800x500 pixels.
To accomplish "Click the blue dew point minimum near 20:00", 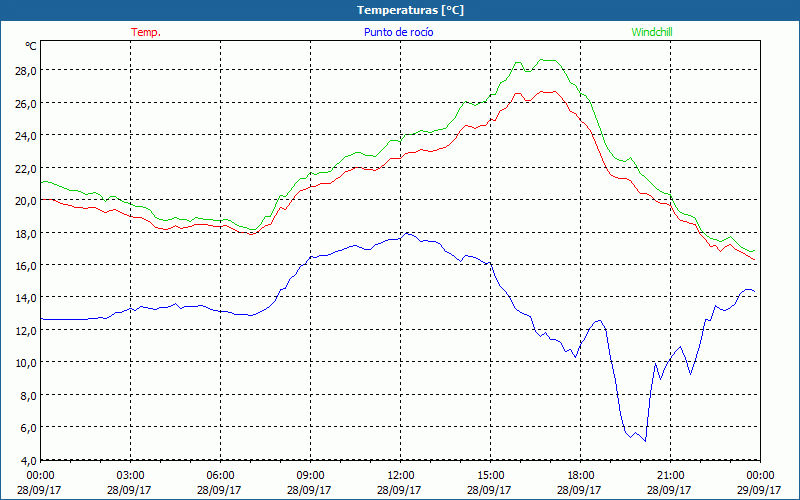I will tap(645, 441).
